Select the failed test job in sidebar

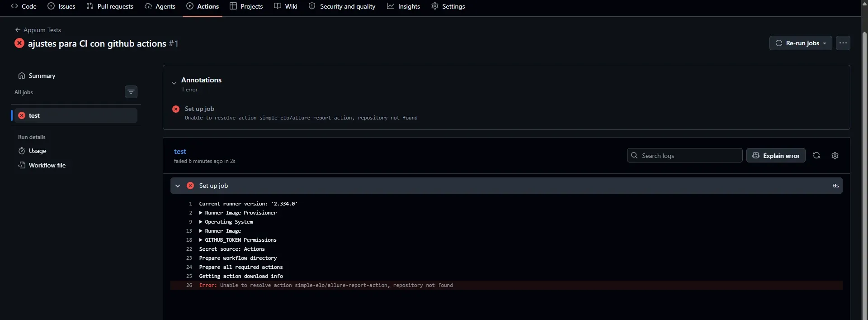pos(76,115)
